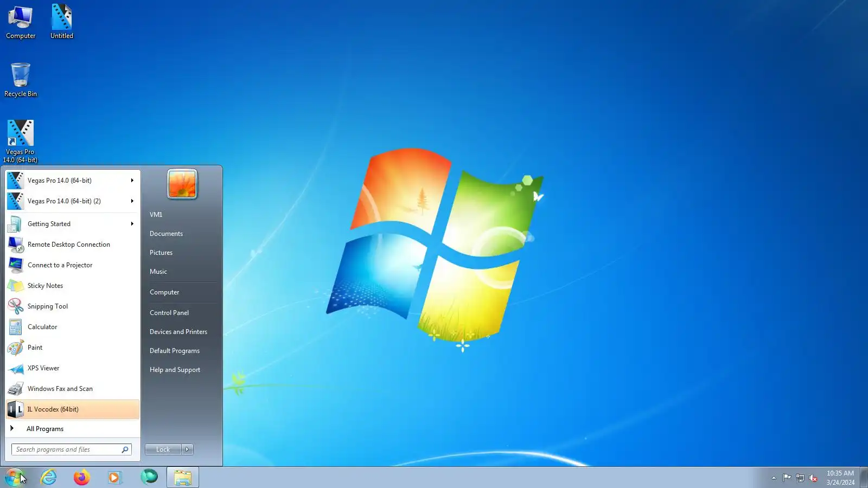Click the Start orb button
This screenshot has height=488, width=868.
(x=15, y=477)
